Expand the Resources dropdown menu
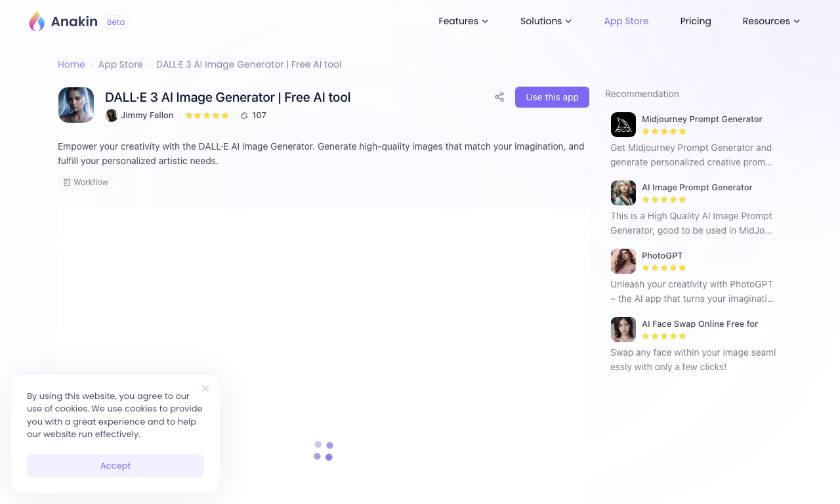 click(x=771, y=21)
